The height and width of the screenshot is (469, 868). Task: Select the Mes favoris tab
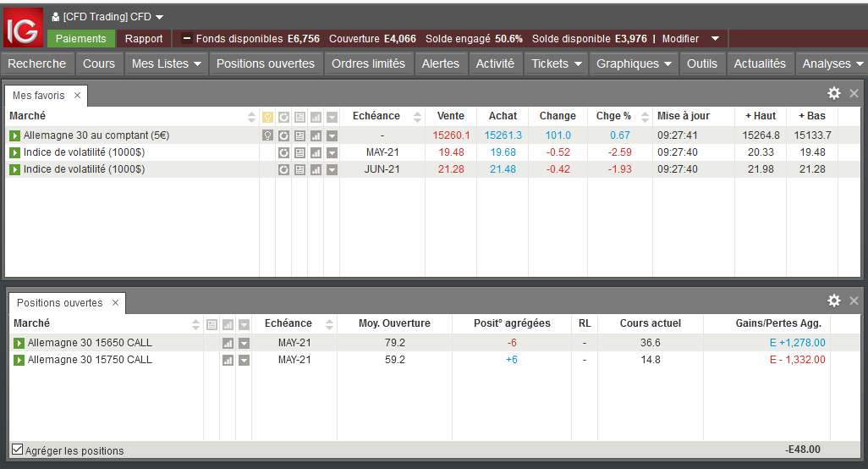point(39,96)
